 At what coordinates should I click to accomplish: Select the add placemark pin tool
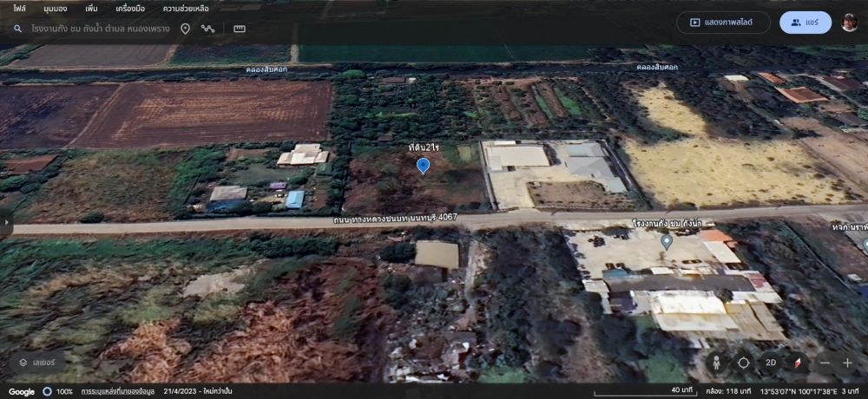coord(185,29)
